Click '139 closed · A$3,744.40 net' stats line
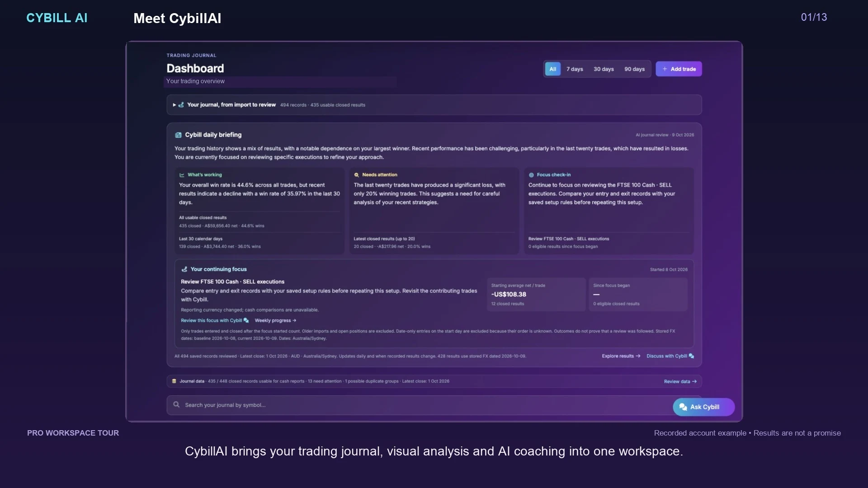Image resolution: width=868 pixels, height=488 pixels. click(220, 247)
